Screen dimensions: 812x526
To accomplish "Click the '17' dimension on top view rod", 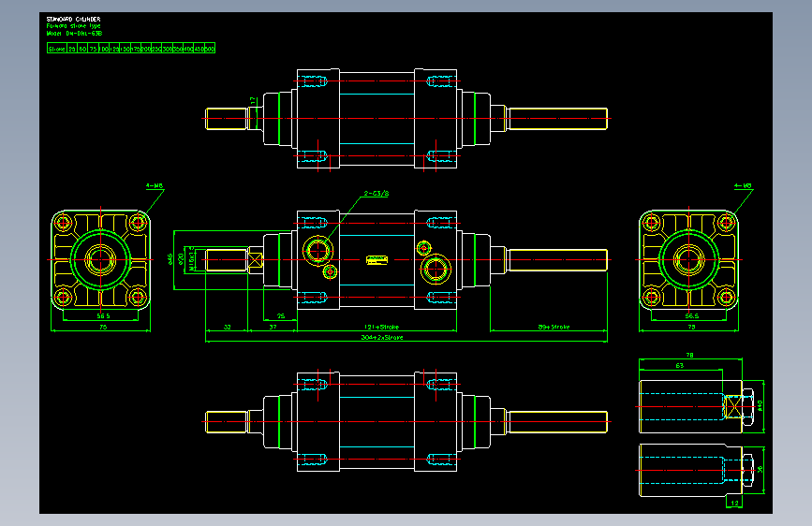I will (x=253, y=101).
